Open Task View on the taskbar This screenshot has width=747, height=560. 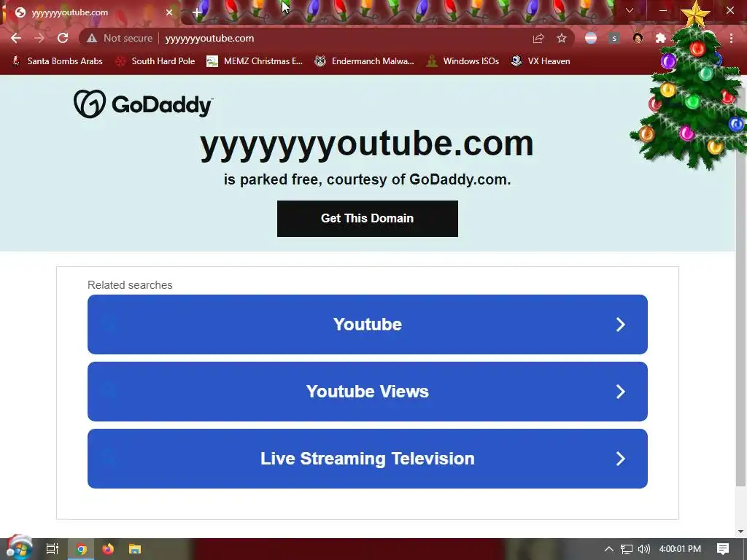click(x=52, y=549)
